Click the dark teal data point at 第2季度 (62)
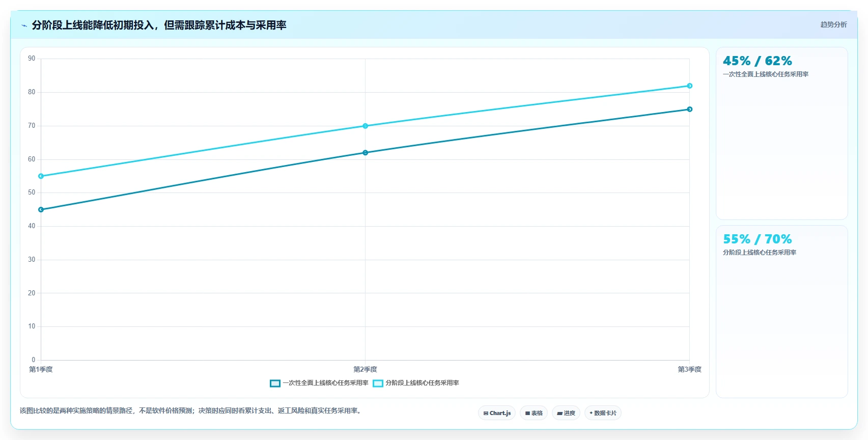This screenshot has height=440, width=868. (x=365, y=153)
